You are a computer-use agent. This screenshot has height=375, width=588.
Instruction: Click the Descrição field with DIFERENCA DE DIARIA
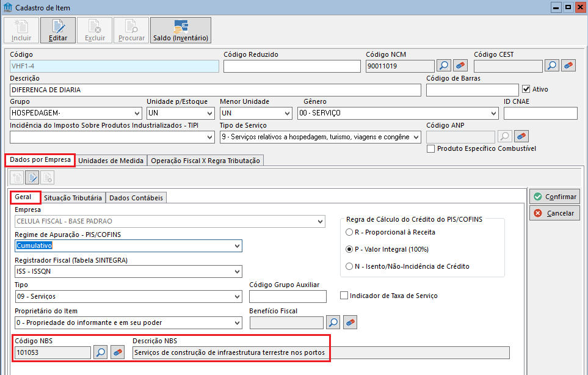coord(216,90)
